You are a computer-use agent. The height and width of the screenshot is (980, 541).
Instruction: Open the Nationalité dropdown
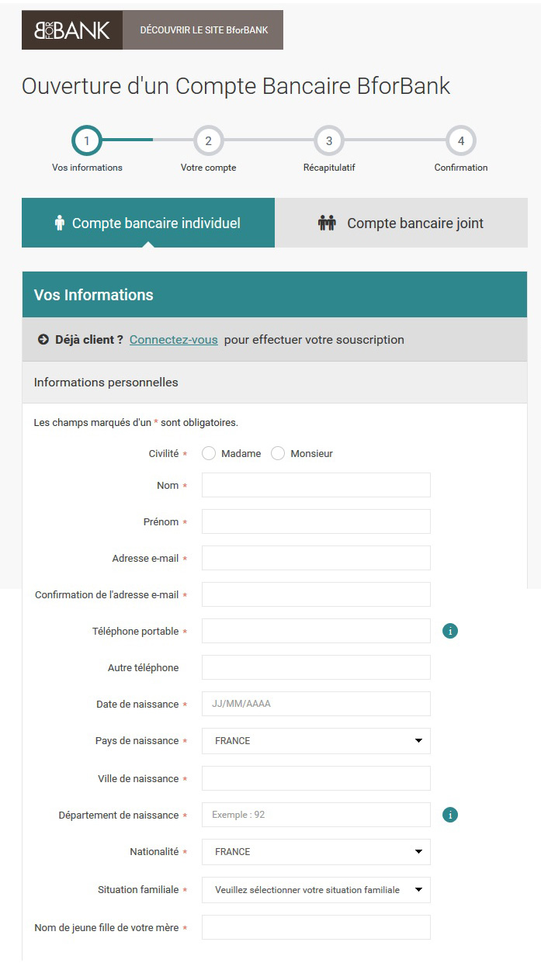click(316, 852)
